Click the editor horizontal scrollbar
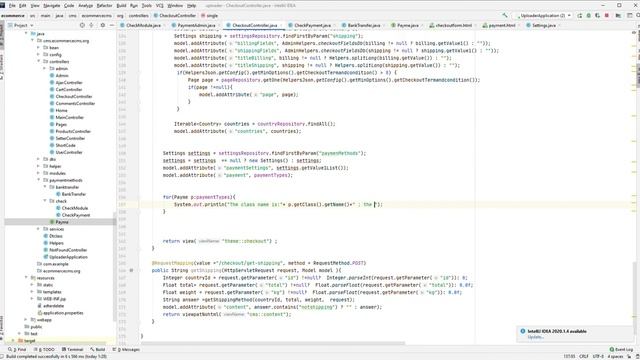The image size is (640, 360). 273,343
